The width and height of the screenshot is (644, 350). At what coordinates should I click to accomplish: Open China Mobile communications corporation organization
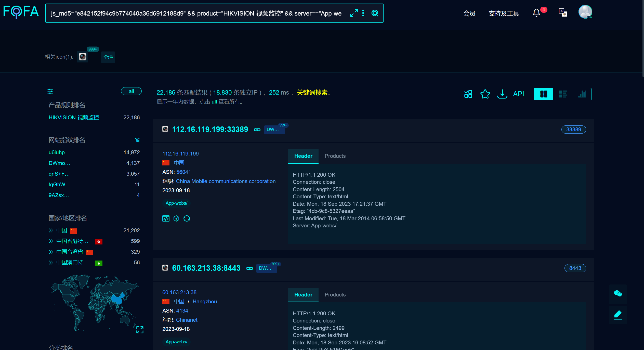point(226,181)
